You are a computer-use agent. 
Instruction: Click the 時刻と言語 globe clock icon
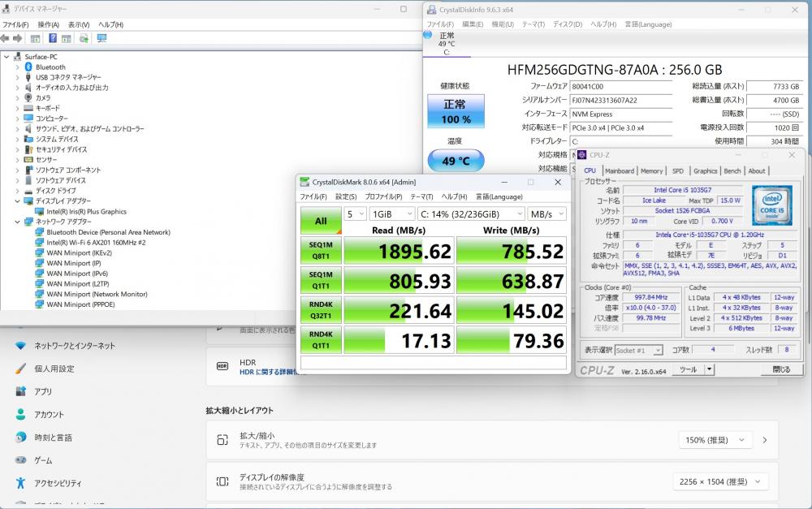click(x=20, y=438)
